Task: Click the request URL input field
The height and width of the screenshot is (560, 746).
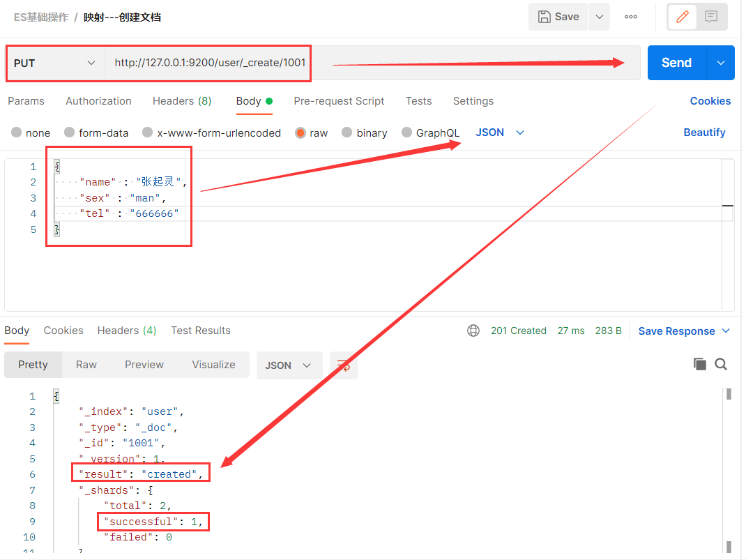Action: tap(372, 63)
